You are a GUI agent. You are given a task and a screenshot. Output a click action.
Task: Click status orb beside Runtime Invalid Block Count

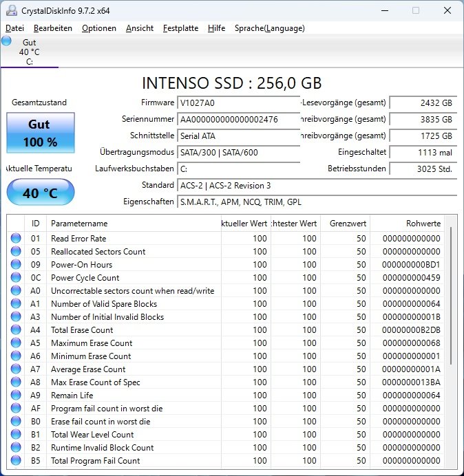(x=16, y=447)
